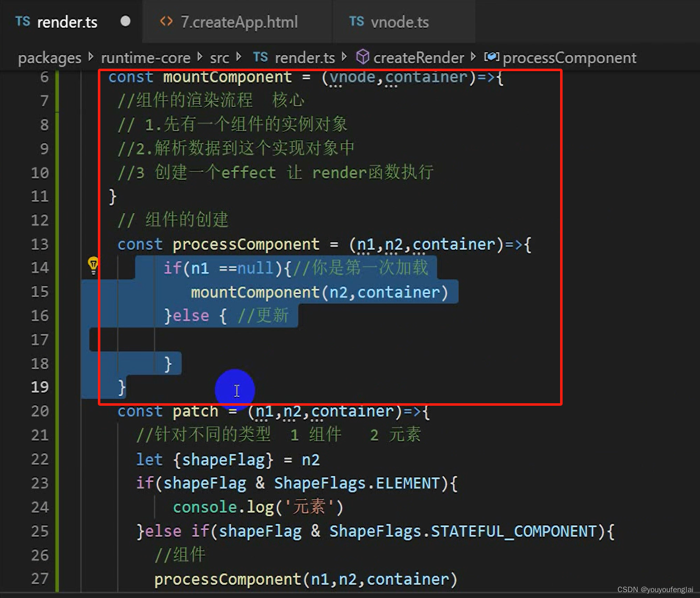Click the '//组件' comment on line 26
The width and height of the screenshot is (700, 598).
click(180, 555)
